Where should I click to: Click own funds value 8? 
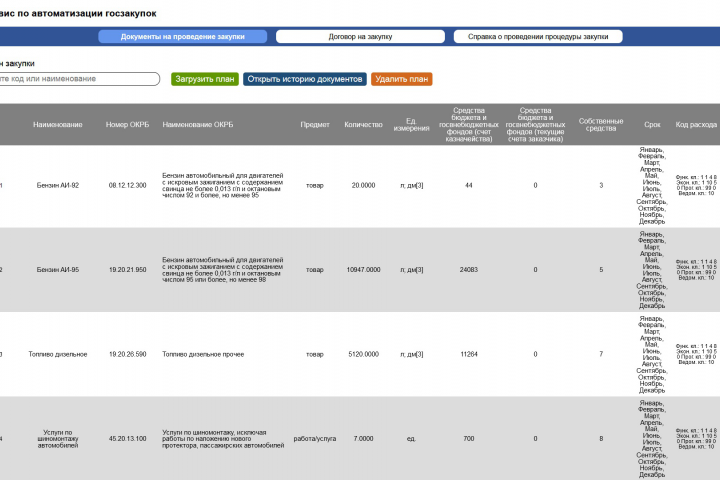pyautogui.click(x=601, y=439)
